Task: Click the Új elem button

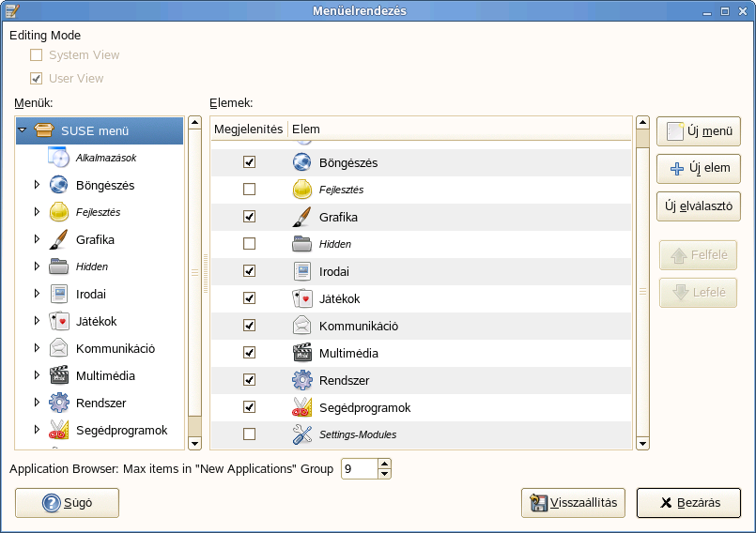Action: pos(699,168)
